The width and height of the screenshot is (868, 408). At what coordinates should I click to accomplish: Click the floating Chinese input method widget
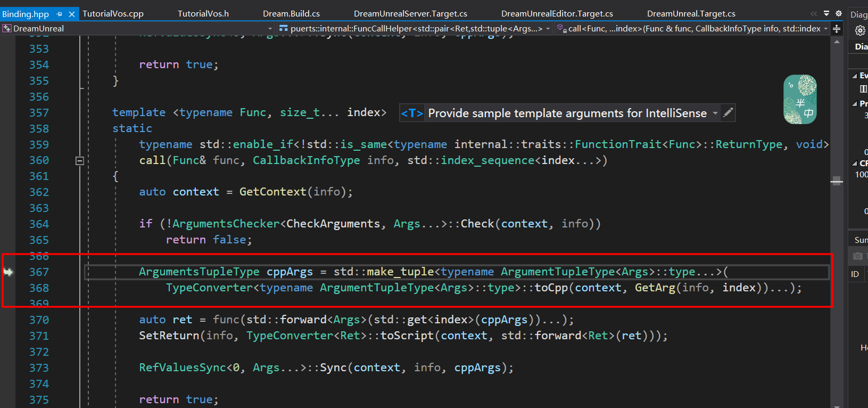pyautogui.click(x=800, y=100)
